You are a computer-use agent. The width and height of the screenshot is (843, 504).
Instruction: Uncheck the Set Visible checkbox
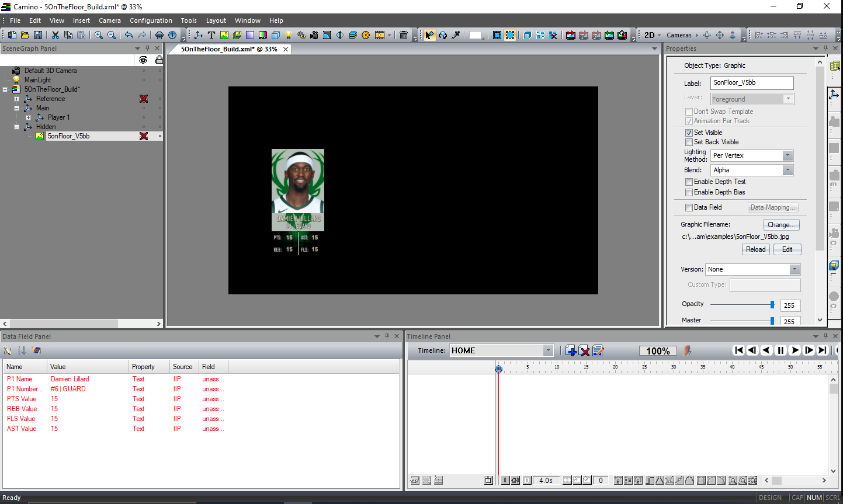coord(689,133)
